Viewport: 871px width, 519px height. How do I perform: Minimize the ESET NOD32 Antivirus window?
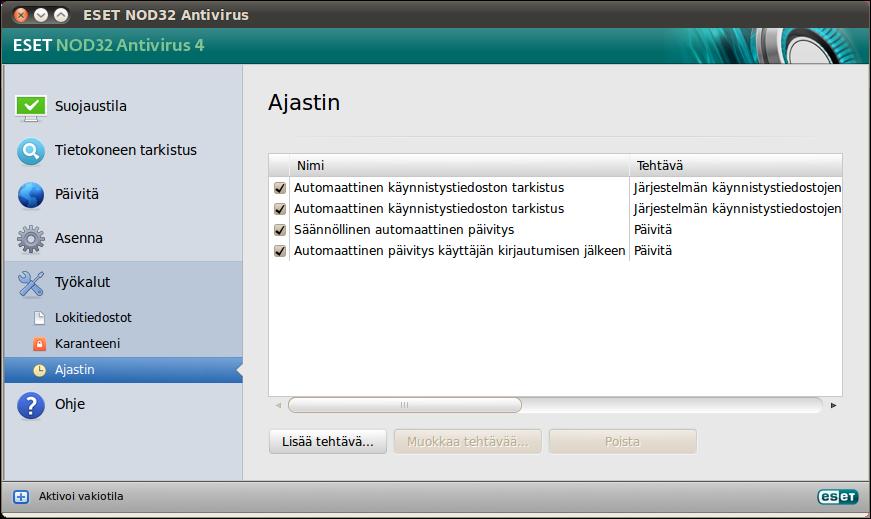41,15
